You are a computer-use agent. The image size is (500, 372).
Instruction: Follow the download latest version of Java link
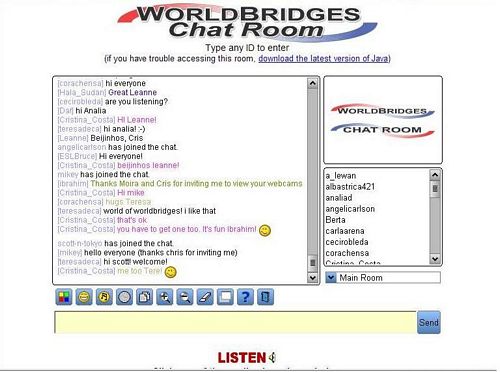coord(323,59)
